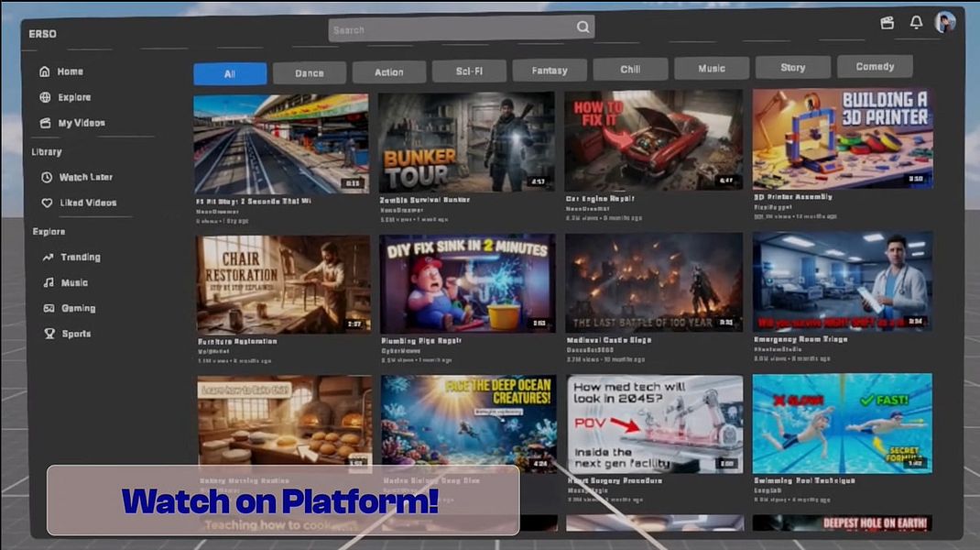Viewport: 980px width, 550px height.
Task: Open Watch Later list
Action: (x=86, y=177)
